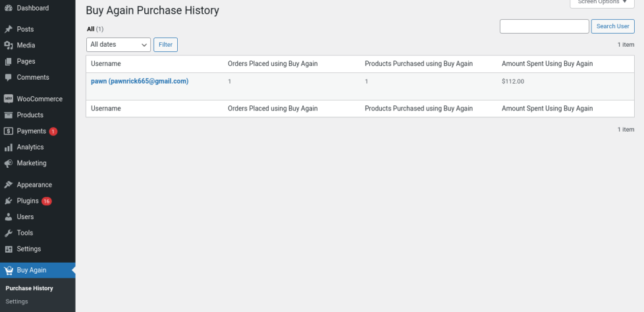The image size is (644, 312).
Task: Open the All dates filter dropdown
Action: 119,45
